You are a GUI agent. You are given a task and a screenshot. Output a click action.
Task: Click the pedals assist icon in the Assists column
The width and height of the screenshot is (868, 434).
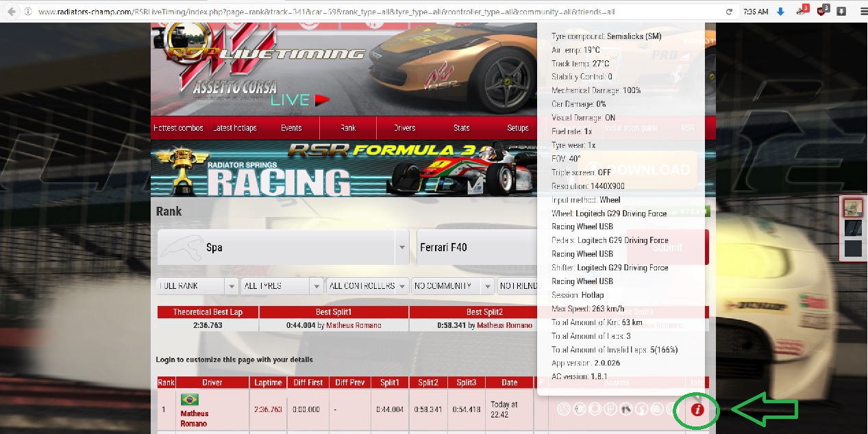[626, 409]
